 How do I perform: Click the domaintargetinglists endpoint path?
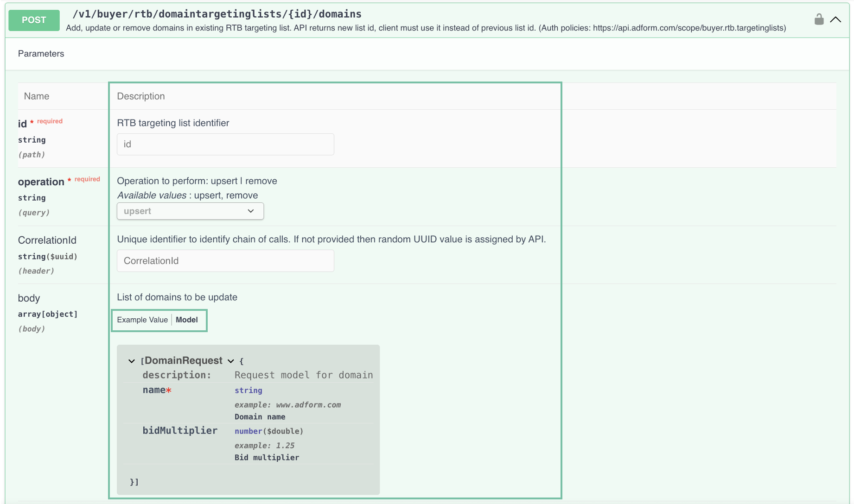(x=217, y=14)
